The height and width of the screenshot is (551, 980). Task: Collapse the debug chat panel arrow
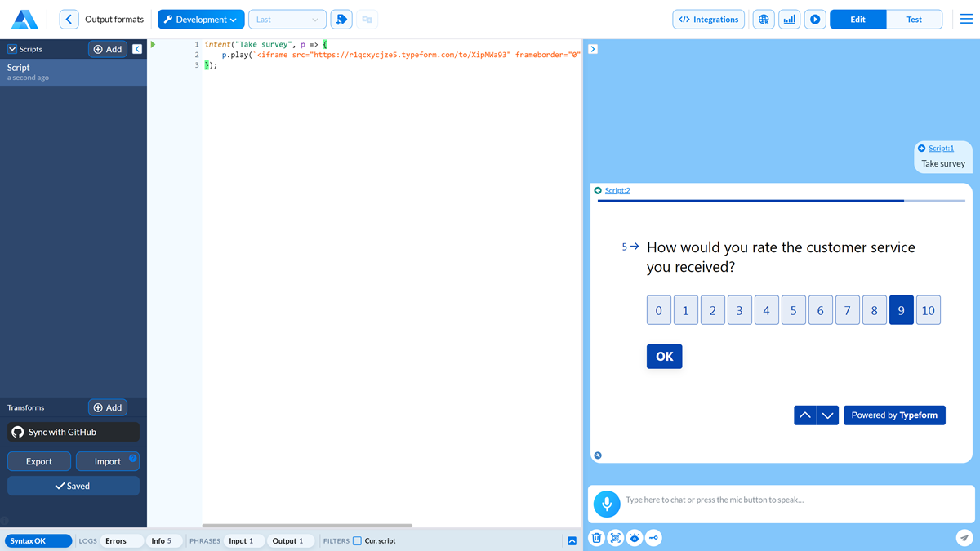593,49
